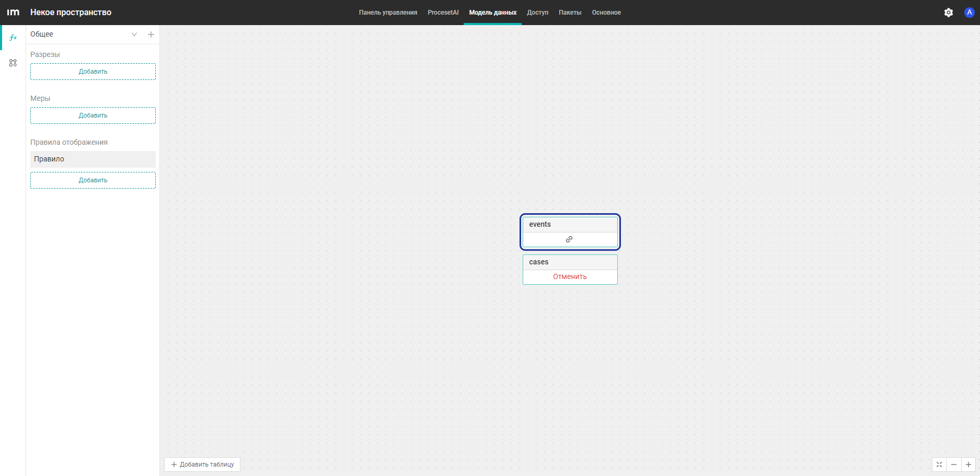Open the Доступ tab

pyautogui.click(x=537, y=13)
